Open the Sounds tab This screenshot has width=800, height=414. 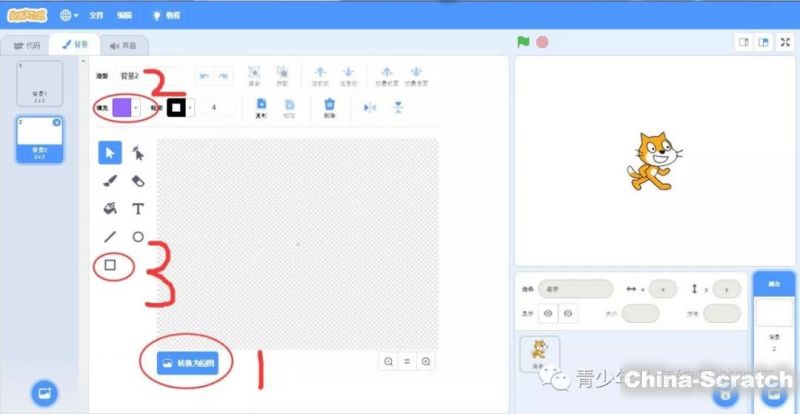point(124,45)
